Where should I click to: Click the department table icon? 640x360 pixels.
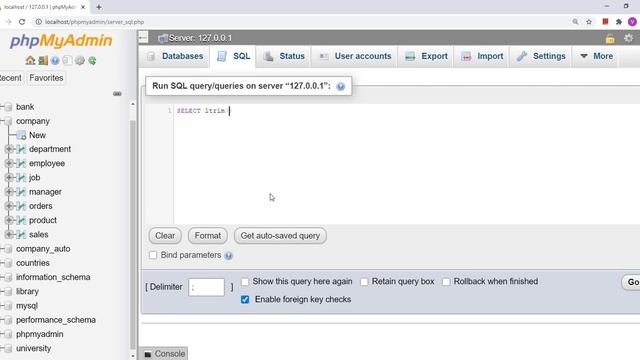pyautogui.click(x=21, y=149)
